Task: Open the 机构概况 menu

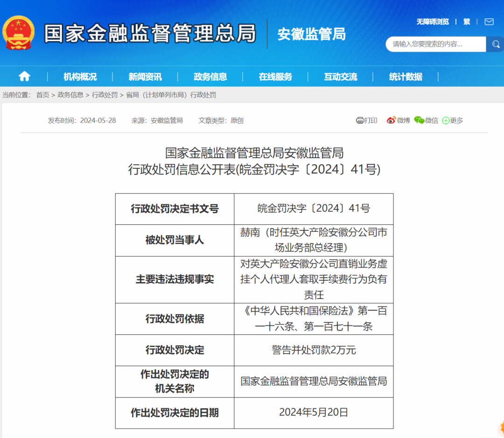Action: pos(80,77)
